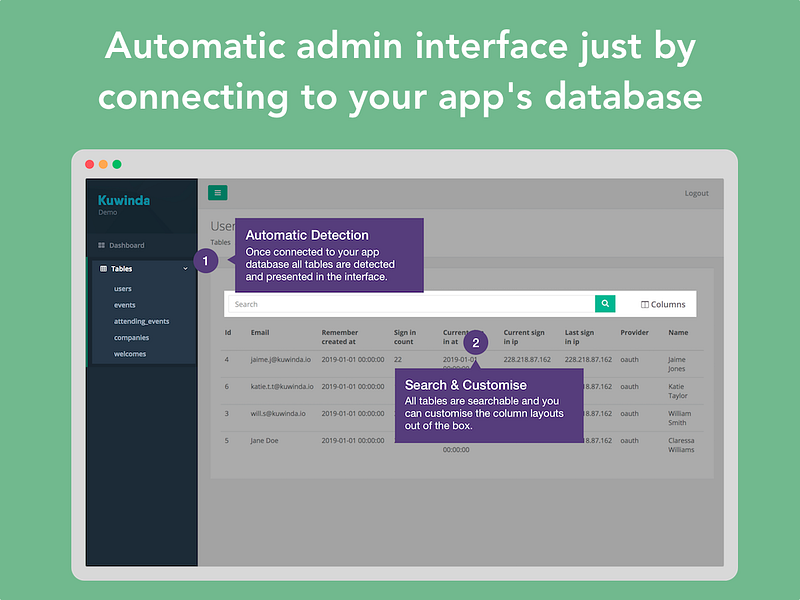Click the Kuwinda logo
The image size is (800, 600).
tap(124, 200)
